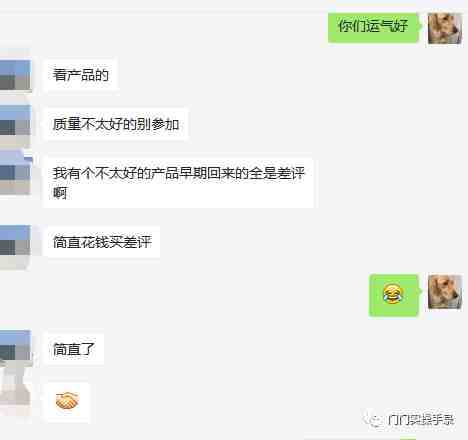Viewport: 468px width, 440px height.
Task: Click avatar next to 我有个不太好的产品 message
Action: (x=16, y=173)
